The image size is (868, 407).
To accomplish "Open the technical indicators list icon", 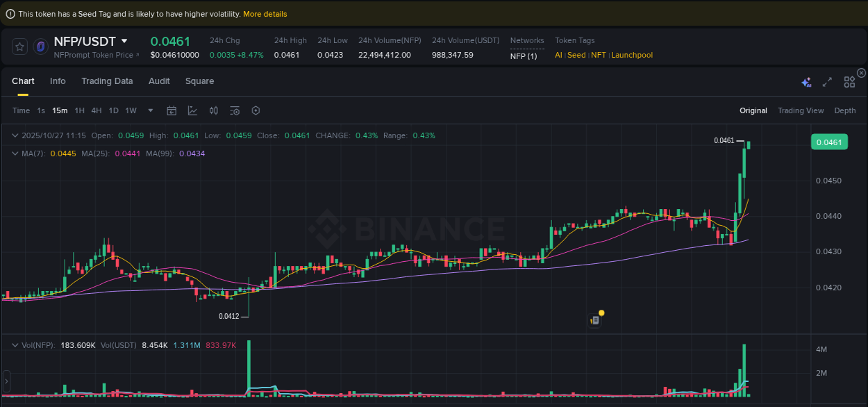I will point(234,110).
